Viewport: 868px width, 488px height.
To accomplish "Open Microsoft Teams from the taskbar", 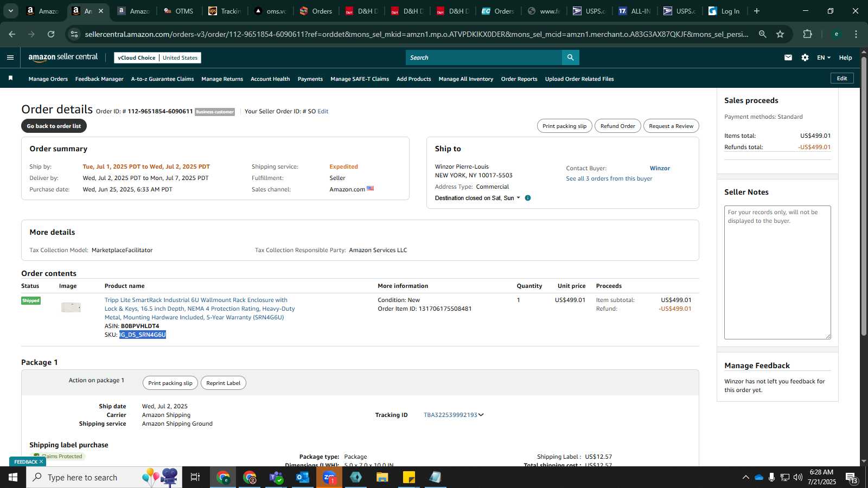I will click(277, 477).
